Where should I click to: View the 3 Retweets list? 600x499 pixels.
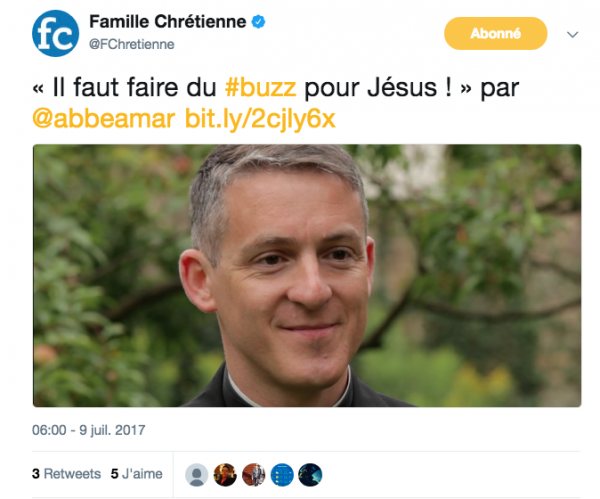[x=67, y=474]
